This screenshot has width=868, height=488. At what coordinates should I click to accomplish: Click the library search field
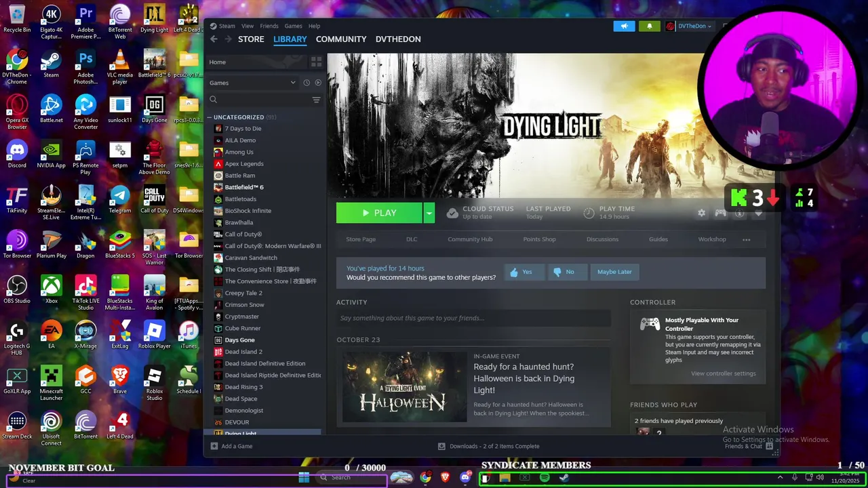[258, 100]
